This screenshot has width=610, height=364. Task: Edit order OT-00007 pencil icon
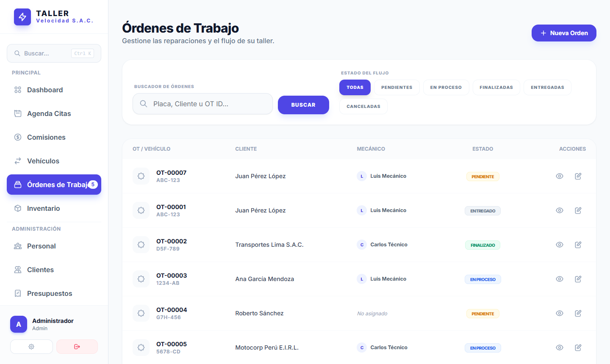578,176
